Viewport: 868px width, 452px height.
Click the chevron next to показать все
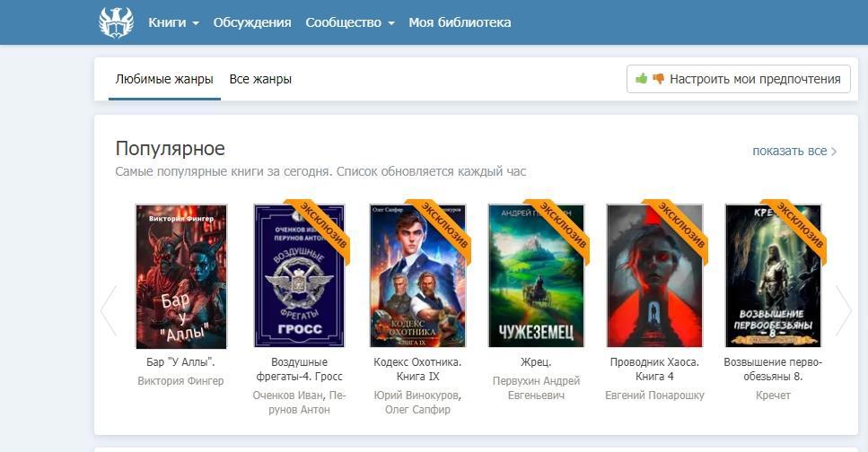[x=834, y=151]
